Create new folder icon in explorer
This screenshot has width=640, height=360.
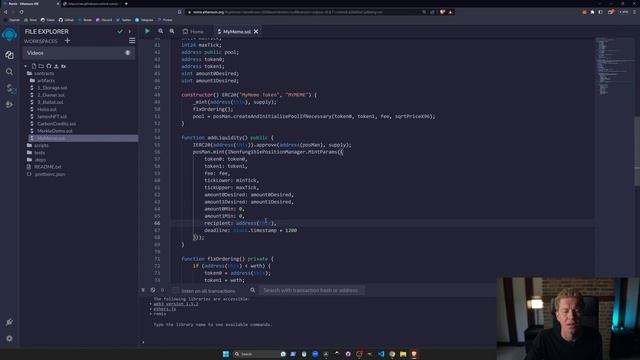tap(41, 66)
